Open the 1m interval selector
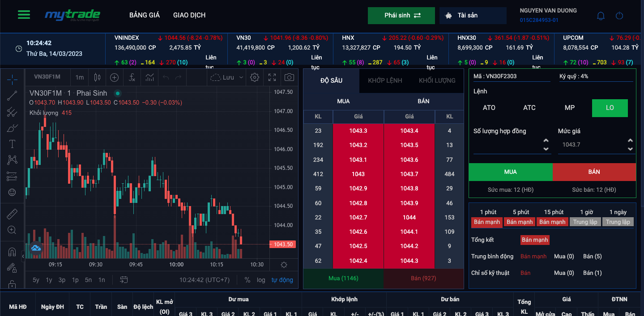 [x=79, y=77]
